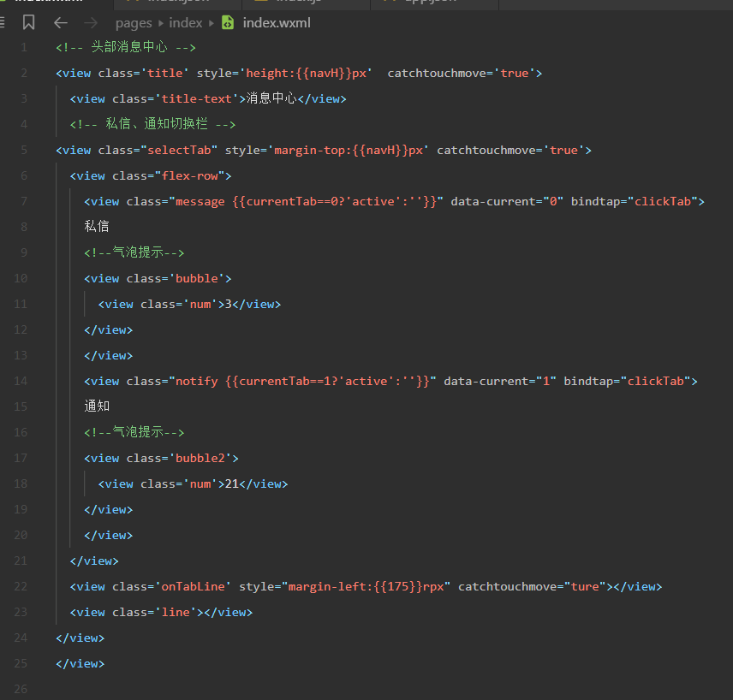
Task: Go back with the left arrow icon
Action: coord(61,22)
